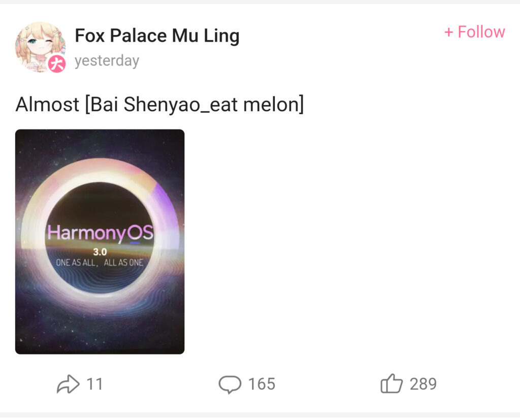Click the word "Almost" in the post
The width and height of the screenshot is (520, 420).
point(47,105)
